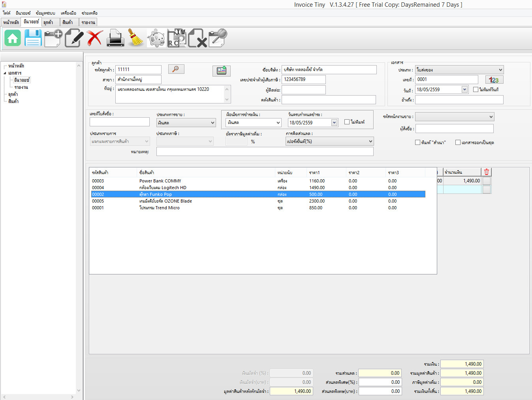Click the broom clear icon

tap(136, 38)
